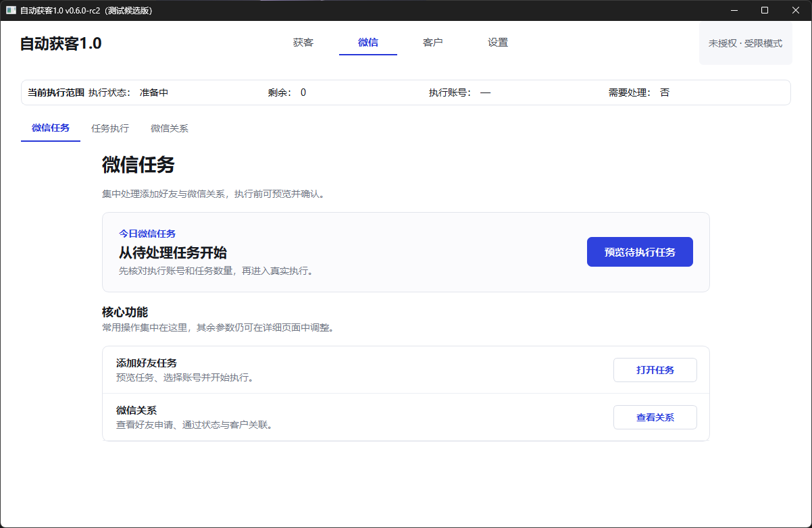Screen dimensions: 812x528
Task: Open the 微信关系 sub-tab
Action: click(170, 128)
